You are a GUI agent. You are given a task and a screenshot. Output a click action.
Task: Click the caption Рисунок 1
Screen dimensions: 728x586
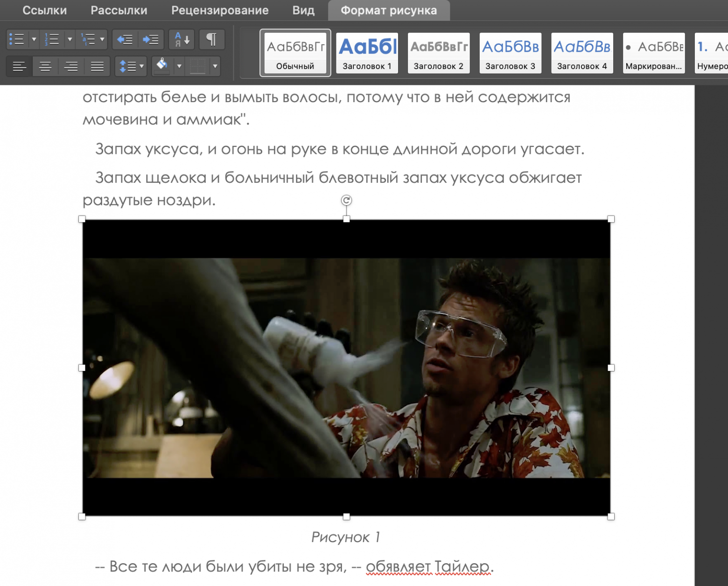(346, 537)
